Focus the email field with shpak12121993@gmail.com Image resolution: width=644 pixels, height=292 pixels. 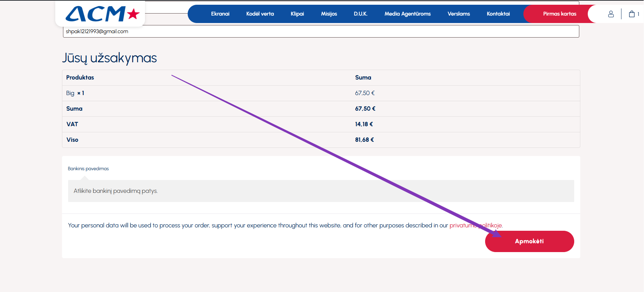320,31
